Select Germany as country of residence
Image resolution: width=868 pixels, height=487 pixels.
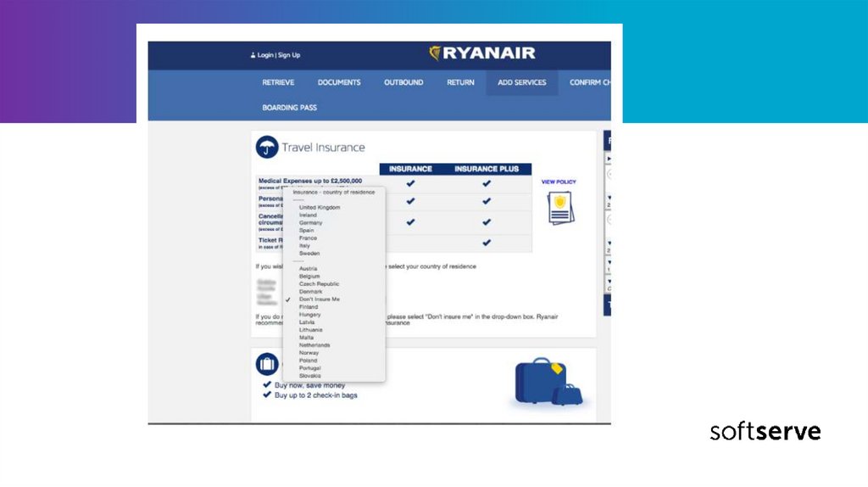pyautogui.click(x=310, y=223)
